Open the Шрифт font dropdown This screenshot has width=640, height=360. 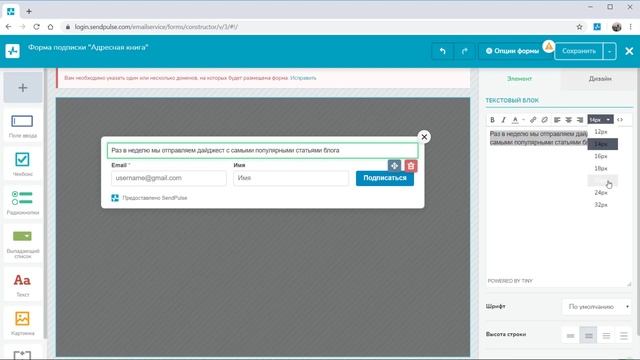click(x=597, y=307)
